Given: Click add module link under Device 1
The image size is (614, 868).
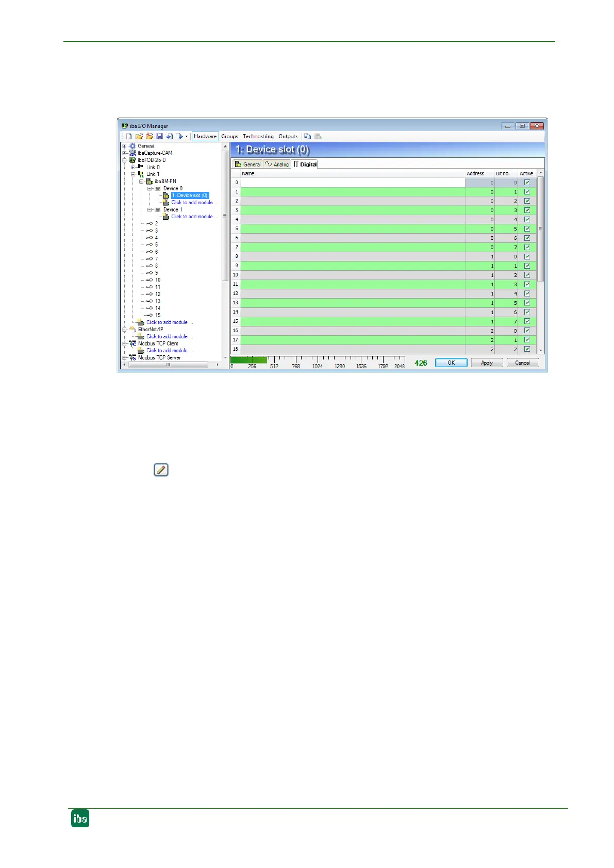Looking at the screenshot, I should coord(194,217).
